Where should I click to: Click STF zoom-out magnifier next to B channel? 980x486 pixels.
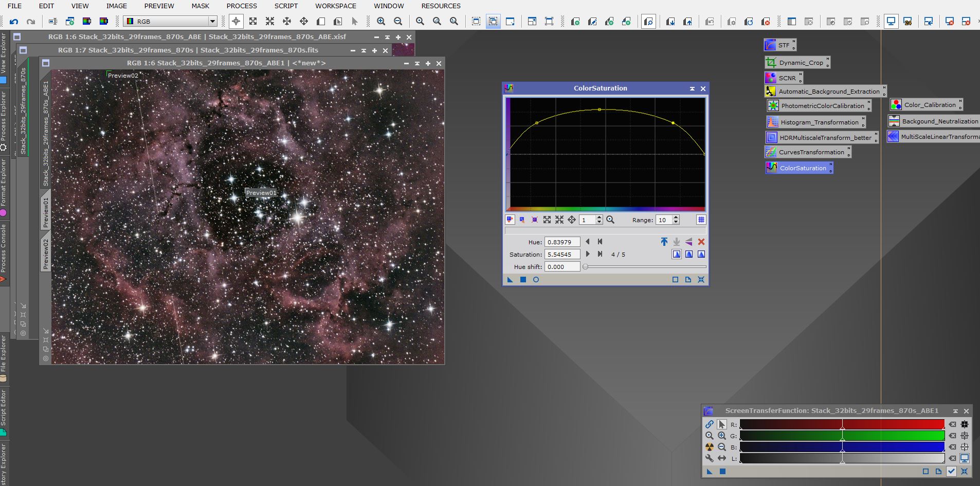(722, 447)
